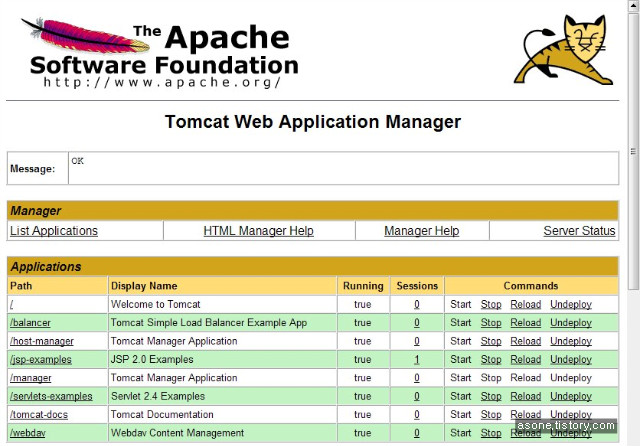
Task: Stop the /tomcat-docs application
Action: [491, 415]
